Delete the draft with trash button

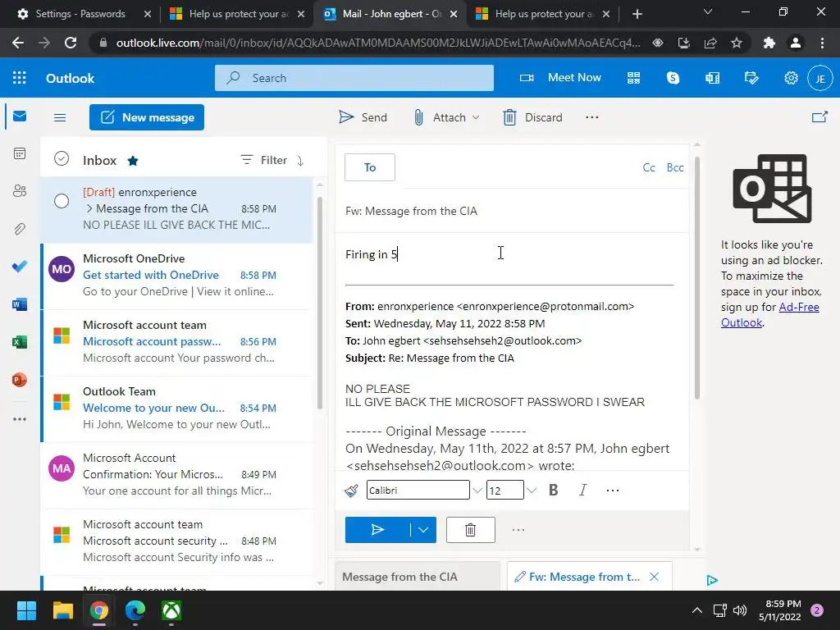470,530
